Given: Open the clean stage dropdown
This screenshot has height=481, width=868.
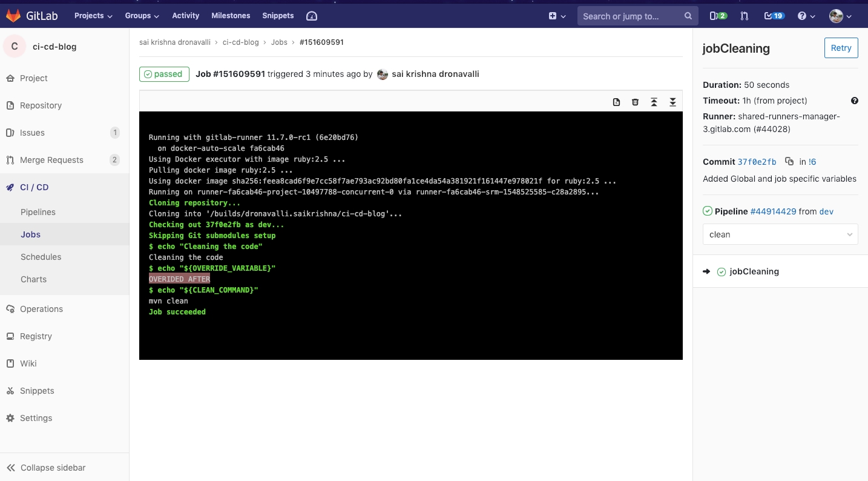Looking at the screenshot, I should 780,234.
